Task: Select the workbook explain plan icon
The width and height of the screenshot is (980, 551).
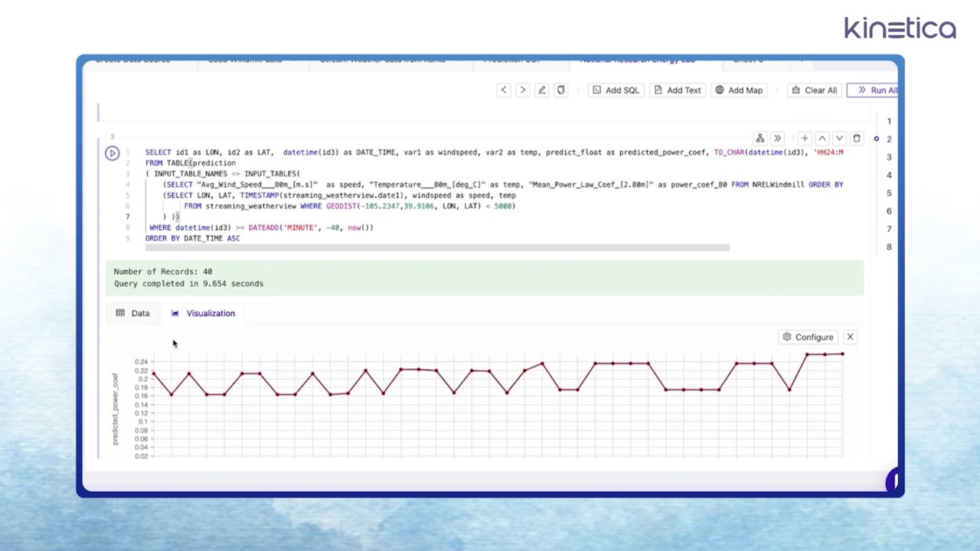Action: point(759,138)
